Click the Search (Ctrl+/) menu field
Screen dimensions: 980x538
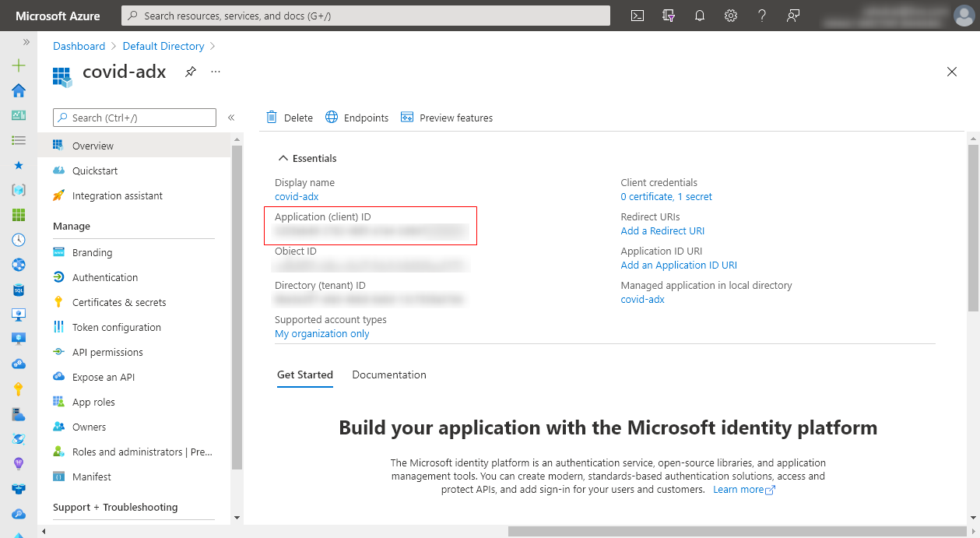(134, 118)
